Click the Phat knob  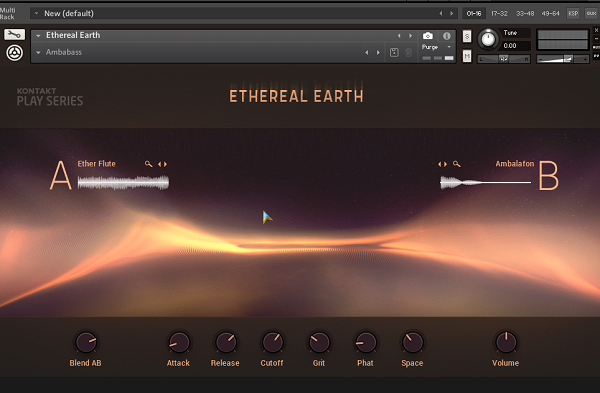tap(366, 342)
